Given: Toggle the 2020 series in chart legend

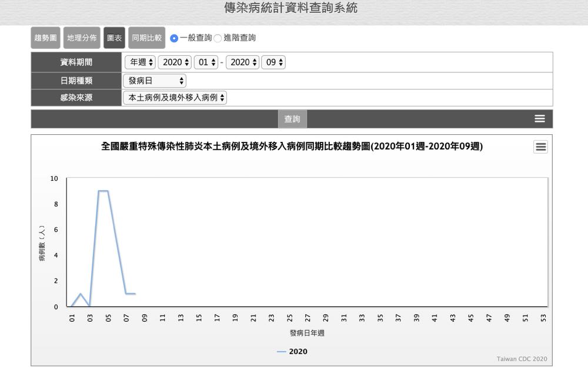Looking at the screenshot, I should point(292,352).
